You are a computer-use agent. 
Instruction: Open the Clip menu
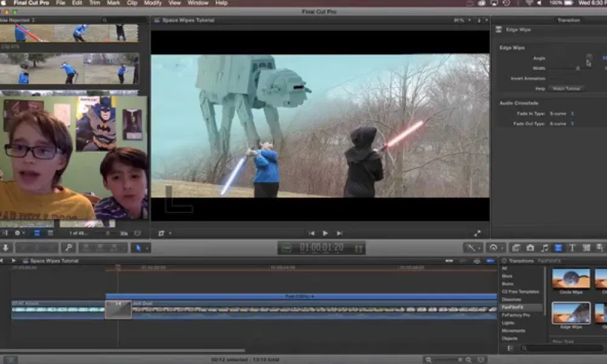[x=132, y=3]
